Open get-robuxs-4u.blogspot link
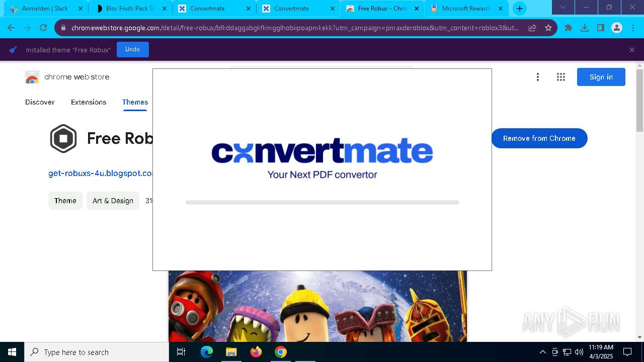Viewport: 644px width, 362px height. (x=101, y=173)
